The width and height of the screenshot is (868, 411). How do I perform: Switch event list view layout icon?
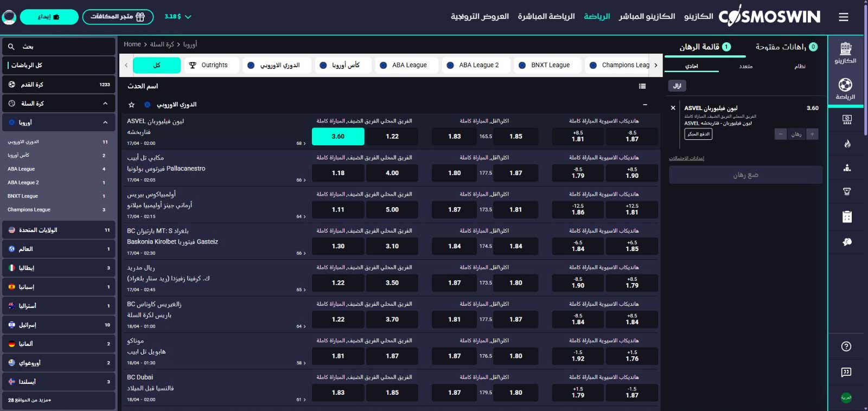click(642, 86)
